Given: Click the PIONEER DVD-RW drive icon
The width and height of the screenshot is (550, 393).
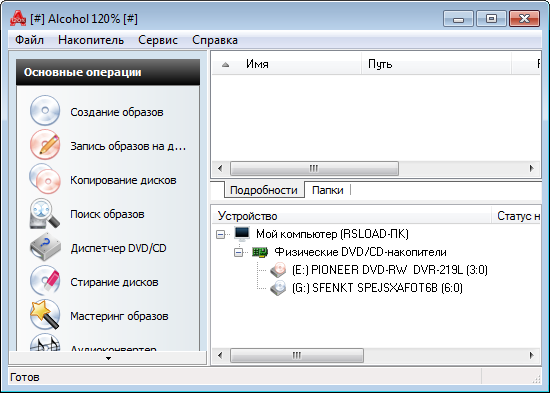Looking at the screenshot, I should [279, 270].
